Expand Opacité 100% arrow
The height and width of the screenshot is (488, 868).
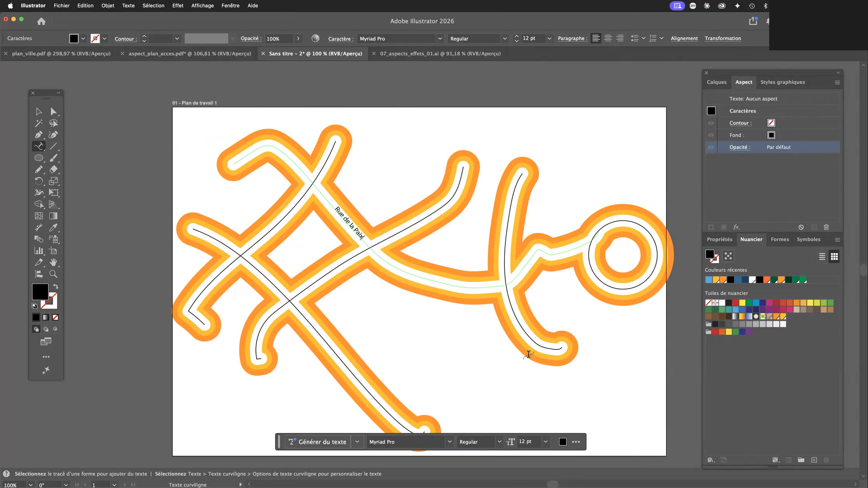click(298, 39)
